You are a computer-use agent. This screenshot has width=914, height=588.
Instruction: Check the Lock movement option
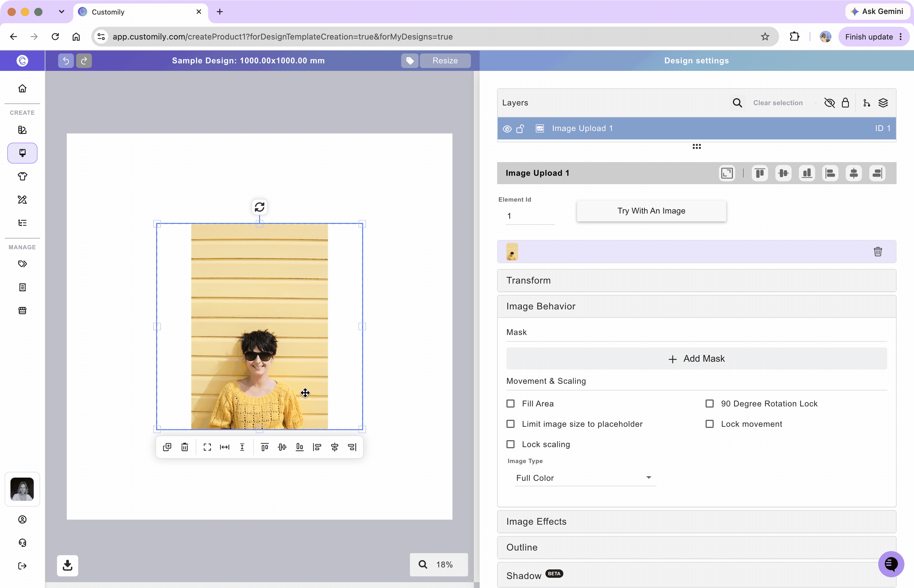[710, 424]
